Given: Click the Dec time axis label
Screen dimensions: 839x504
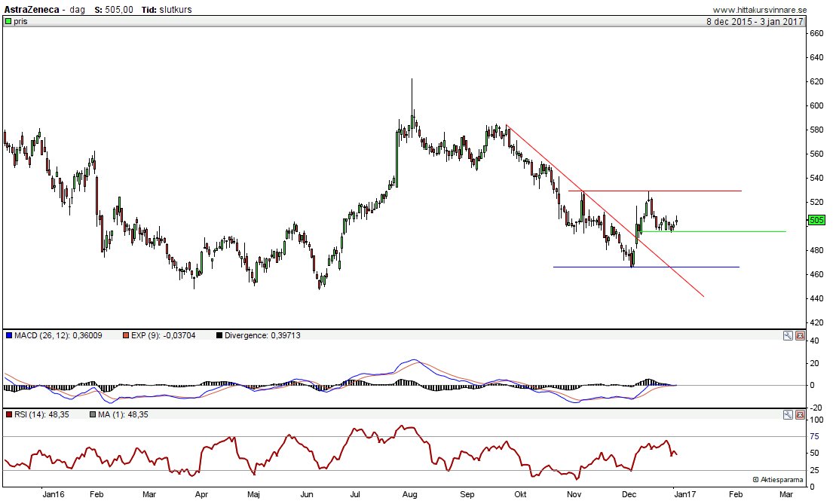Looking at the screenshot, I should 629,494.
